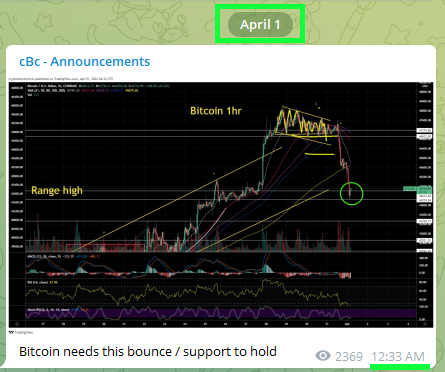Open the Bitcoin 1hr chart image
The height and width of the screenshot is (372, 445).
click(x=221, y=205)
